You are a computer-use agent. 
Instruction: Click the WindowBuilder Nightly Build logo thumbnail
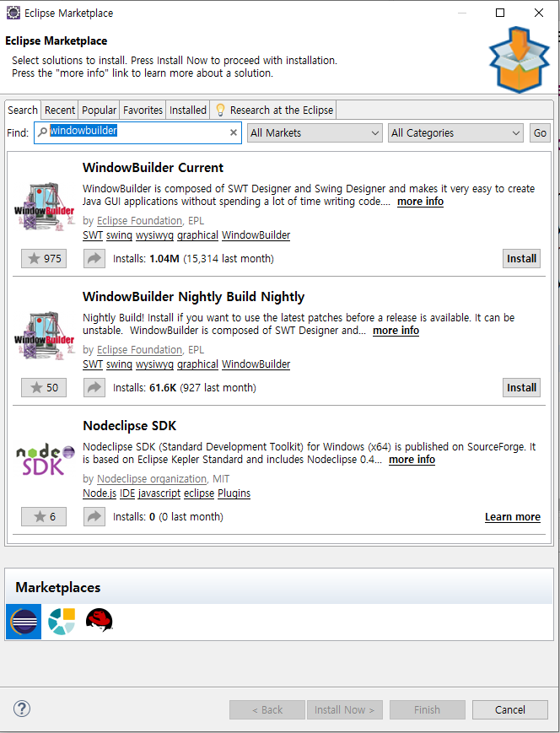(45, 336)
